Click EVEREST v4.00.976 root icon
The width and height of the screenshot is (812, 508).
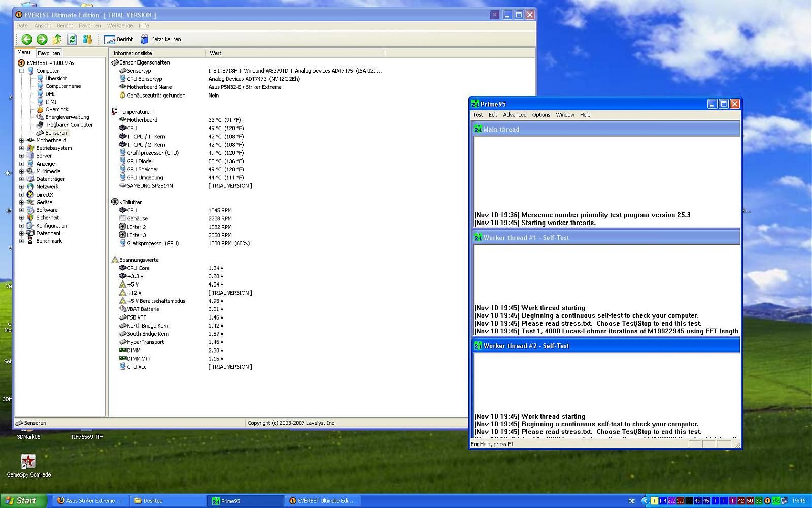pyautogui.click(x=21, y=63)
